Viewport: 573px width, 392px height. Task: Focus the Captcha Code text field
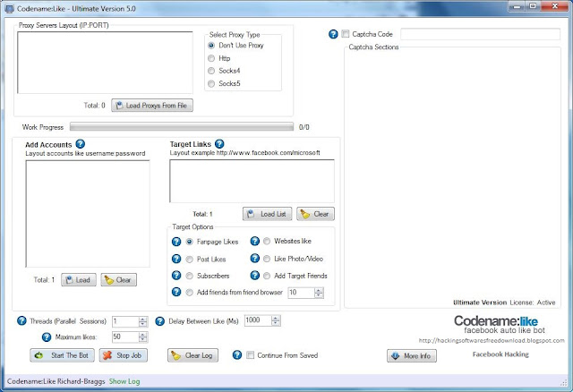coord(480,34)
